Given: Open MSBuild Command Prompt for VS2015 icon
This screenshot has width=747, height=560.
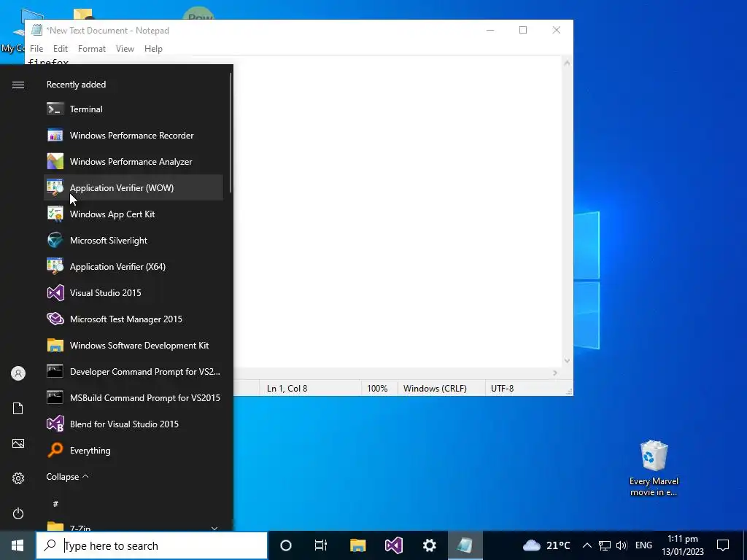Looking at the screenshot, I should [55, 397].
